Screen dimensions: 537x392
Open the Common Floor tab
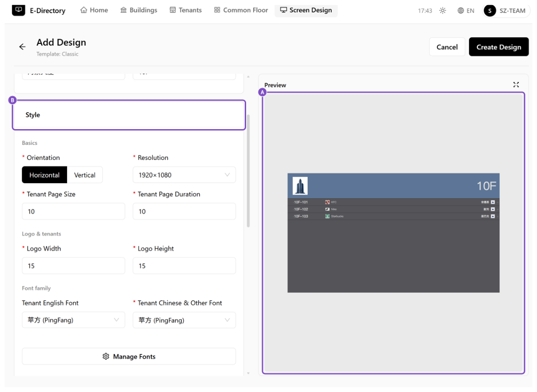click(x=241, y=10)
